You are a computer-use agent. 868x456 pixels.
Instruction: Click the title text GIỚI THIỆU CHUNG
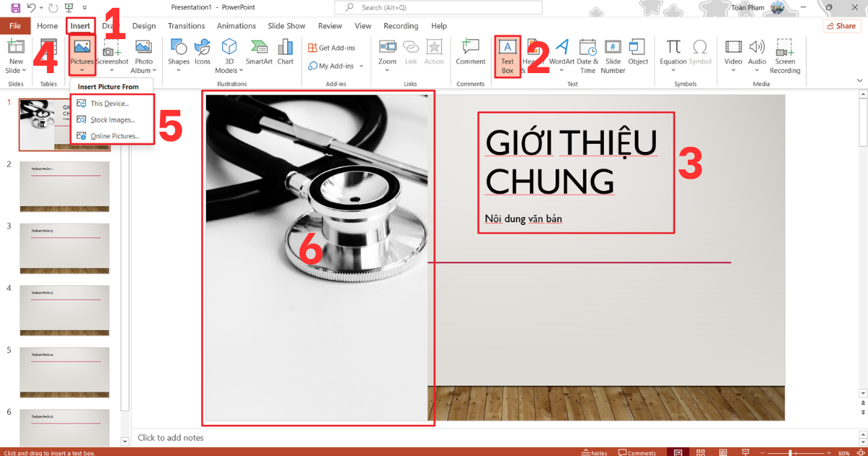[x=571, y=161]
